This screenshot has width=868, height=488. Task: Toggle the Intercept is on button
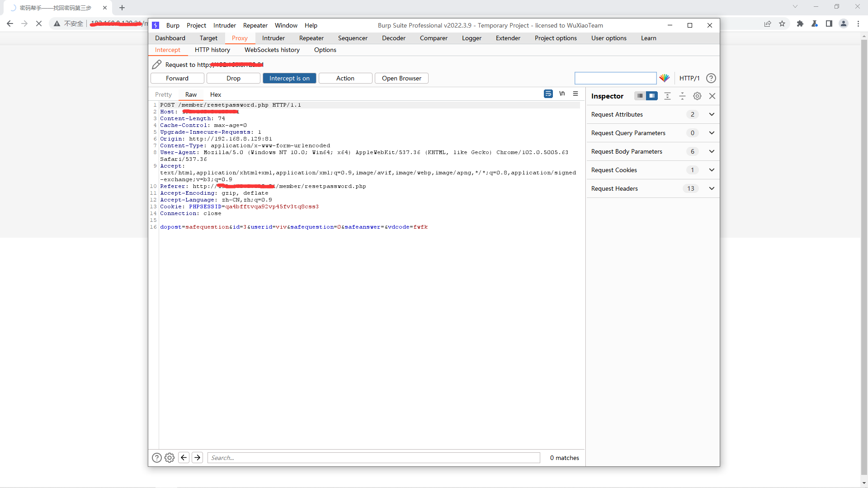click(x=289, y=78)
